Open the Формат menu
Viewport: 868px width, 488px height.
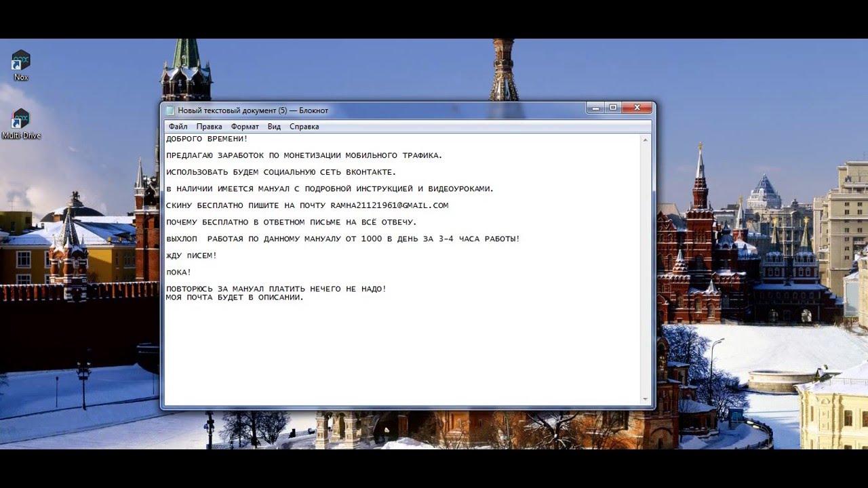tap(245, 127)
